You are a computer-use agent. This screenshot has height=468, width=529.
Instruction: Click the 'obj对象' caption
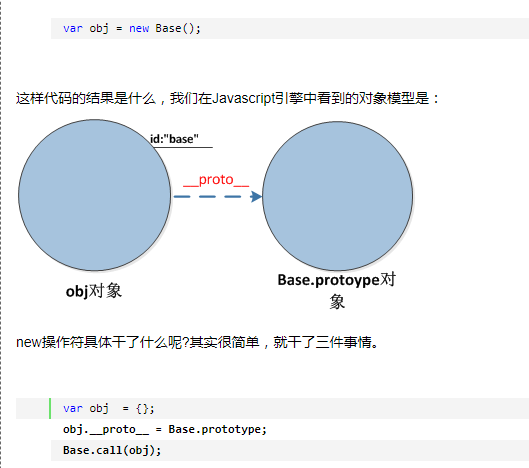(94, 291)
